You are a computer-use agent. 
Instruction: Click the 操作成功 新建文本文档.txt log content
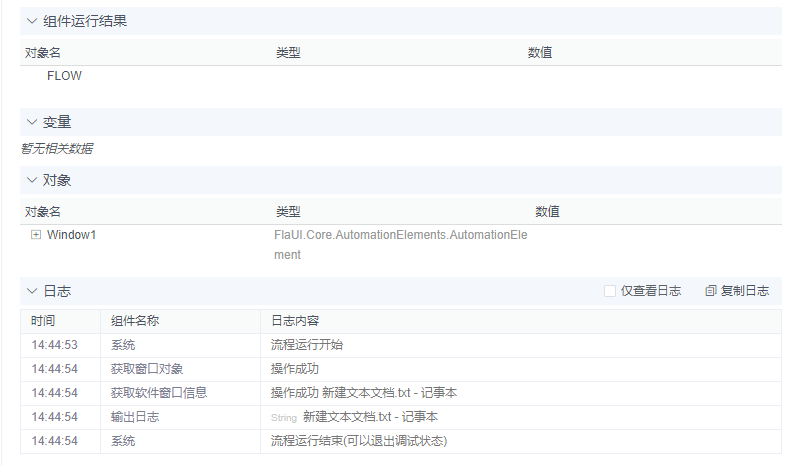(364, 393)
